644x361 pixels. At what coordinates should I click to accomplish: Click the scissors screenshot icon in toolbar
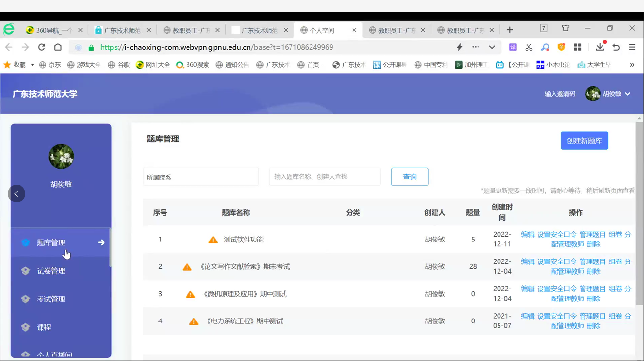pyautogui.click(x=529, y=47)
